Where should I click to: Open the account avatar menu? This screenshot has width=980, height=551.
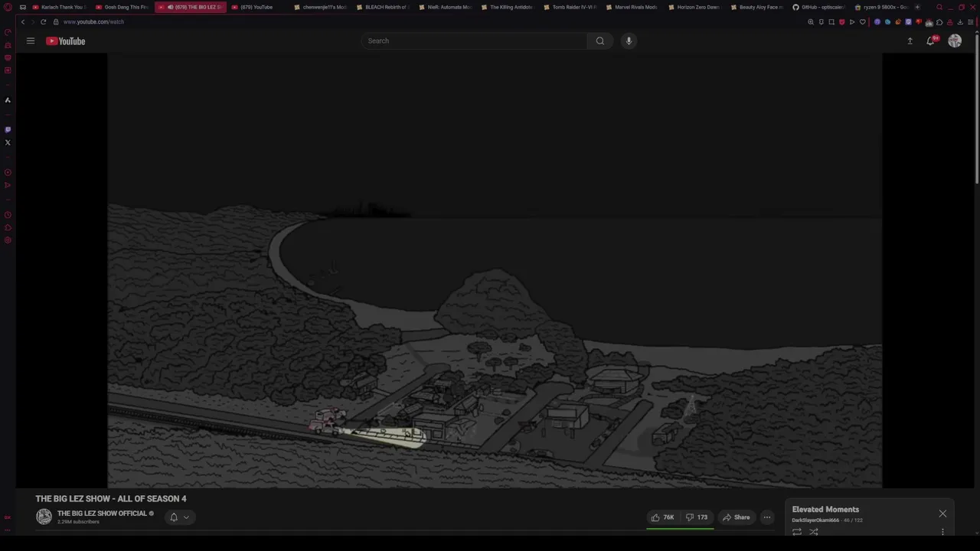(955, 41)
